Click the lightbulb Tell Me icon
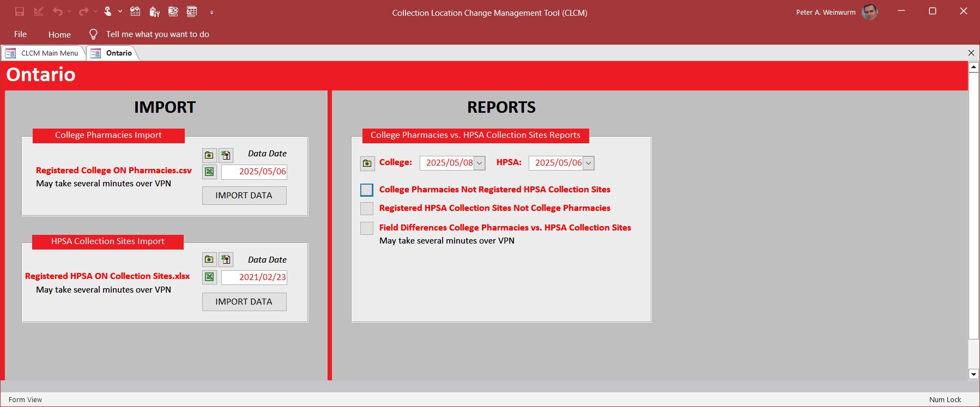Viewport: 980px width, 407px height. (93, 34)
